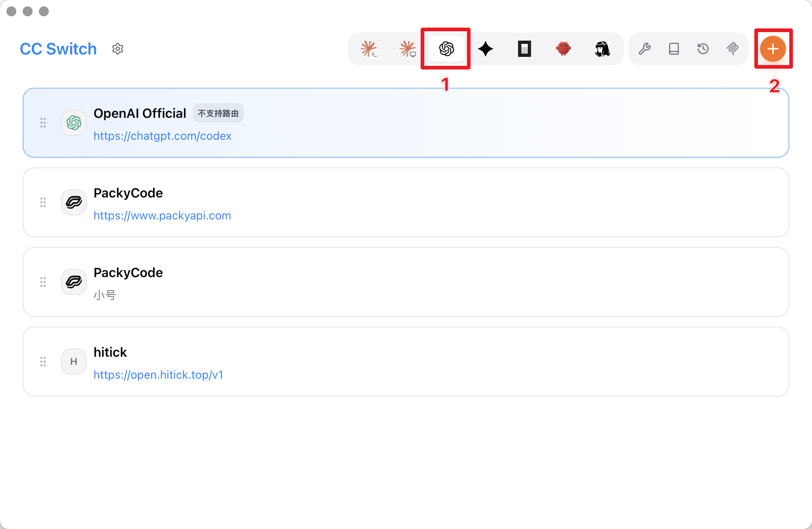
Task: Select the red creature app icon tab
Action: [564, 49]
